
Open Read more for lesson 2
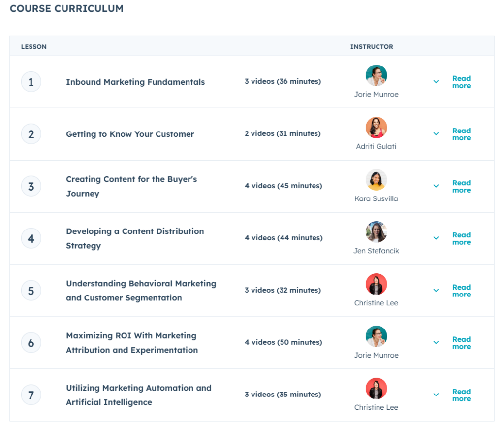(461, 134)
